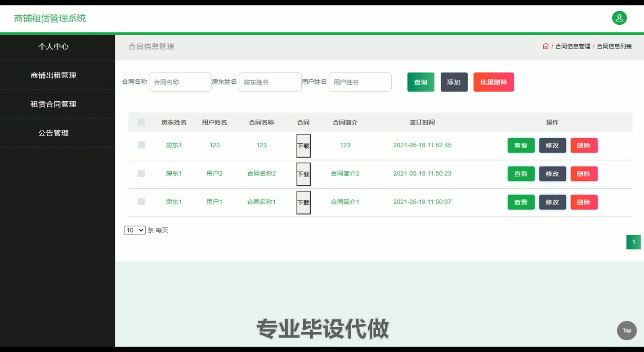This screenshot has width=644, height=352.
Task: Click the 合同简介 column header
Action: coord(345,122)
